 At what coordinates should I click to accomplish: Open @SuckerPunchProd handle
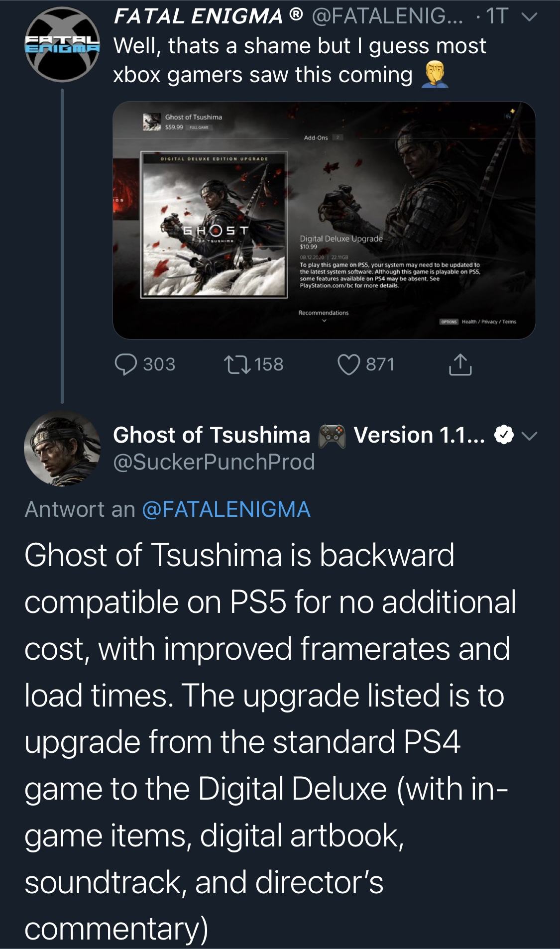tap(214, 462)
